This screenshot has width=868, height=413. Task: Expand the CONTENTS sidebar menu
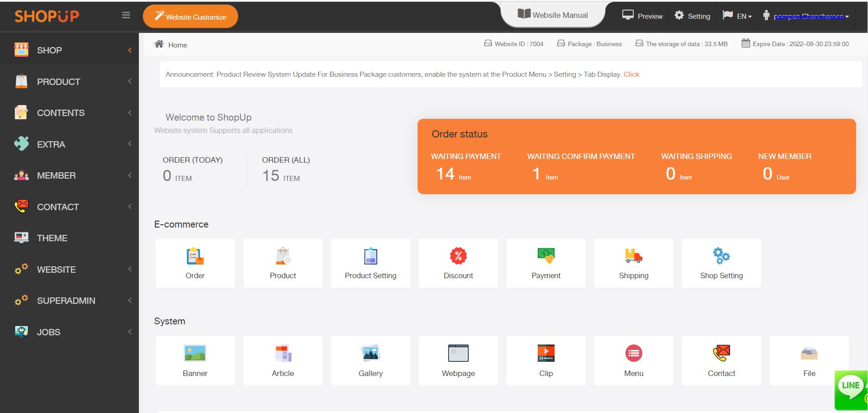point(69,113)
